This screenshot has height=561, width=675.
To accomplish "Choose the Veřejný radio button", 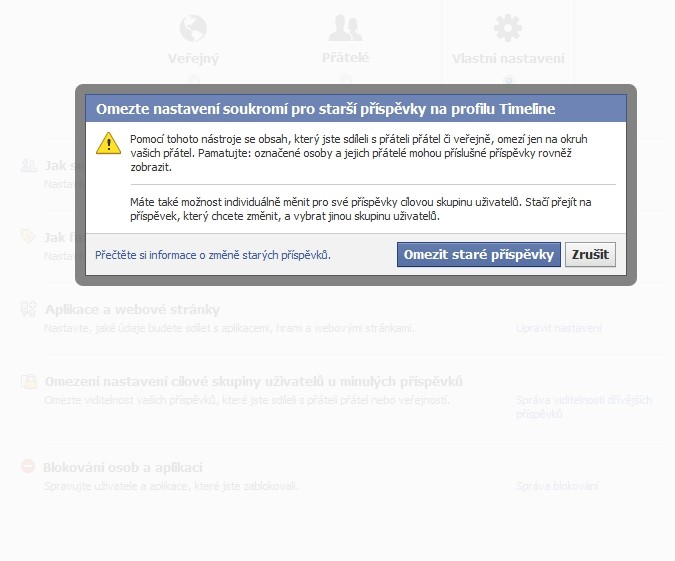I will (194, 80).
